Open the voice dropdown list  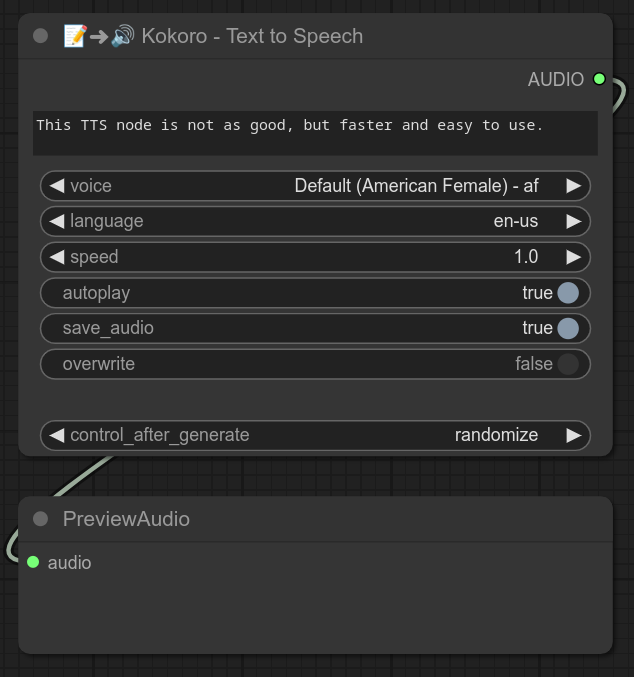416,186
